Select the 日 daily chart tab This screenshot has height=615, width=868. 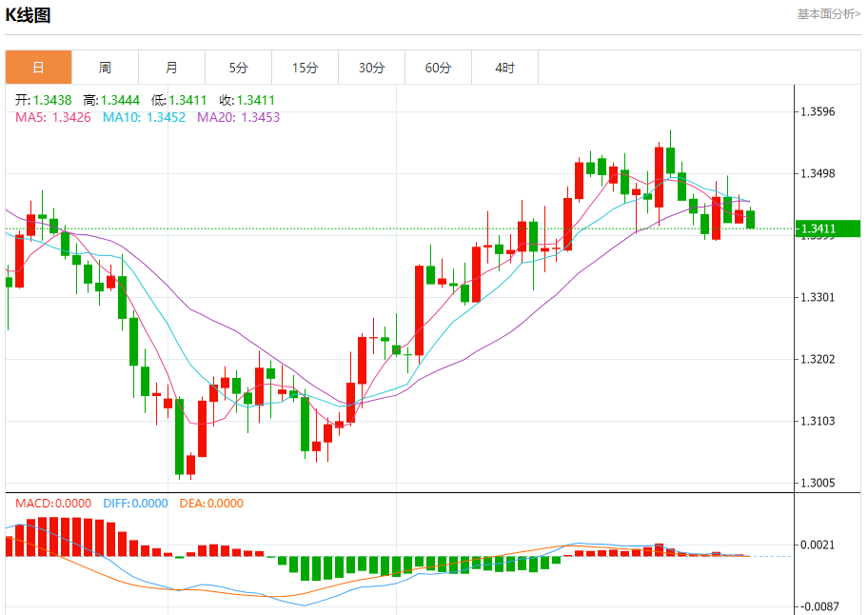click(x=38, y=68)
